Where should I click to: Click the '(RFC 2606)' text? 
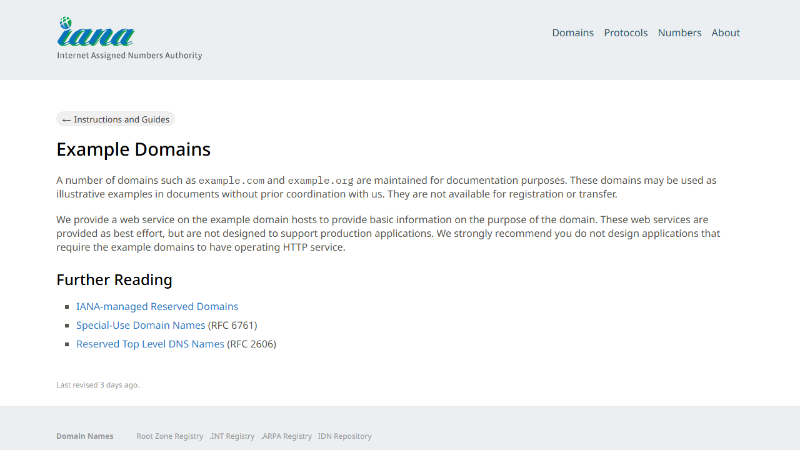[252, 344]
